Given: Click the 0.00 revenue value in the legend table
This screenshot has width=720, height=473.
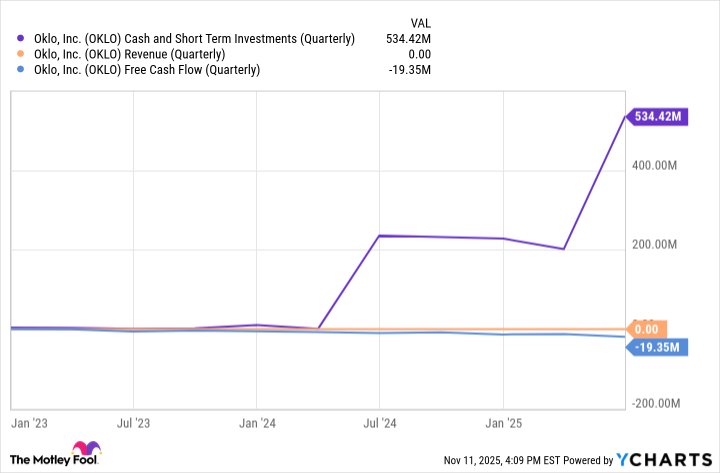Looking at the screenshot, I should coord(420,55).
